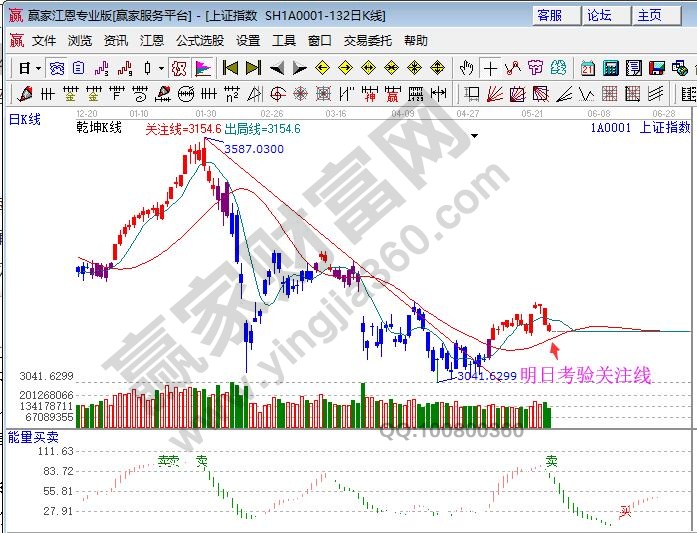
Task: Toggle the highlighted blue chart-mode button
Action: pyautogui.click(x=57, y=68)
